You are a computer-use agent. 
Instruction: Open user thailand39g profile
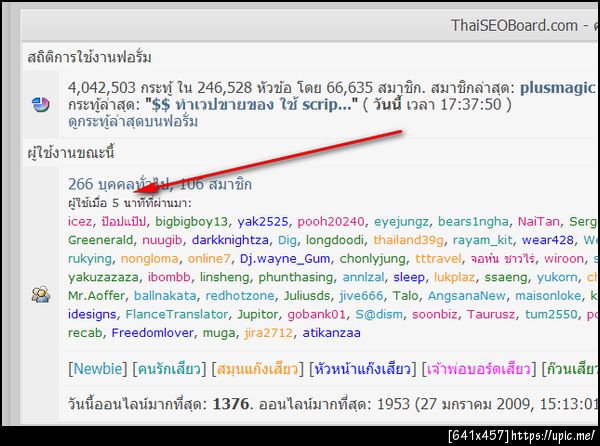[409, 240]
